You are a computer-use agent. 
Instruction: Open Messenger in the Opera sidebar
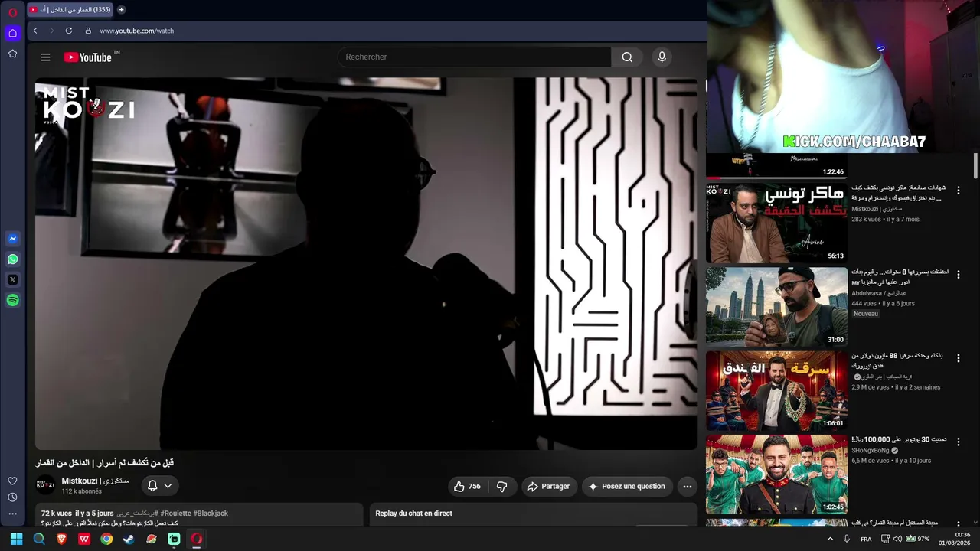[12, 239]
